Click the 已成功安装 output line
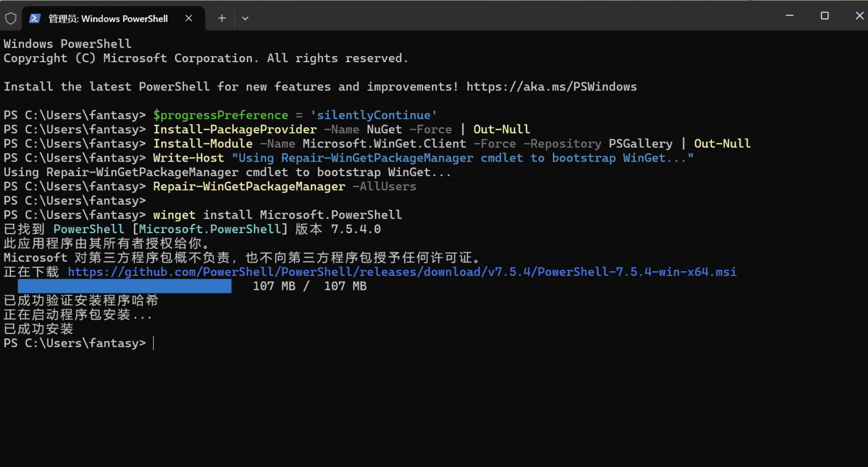 [39, 329]
